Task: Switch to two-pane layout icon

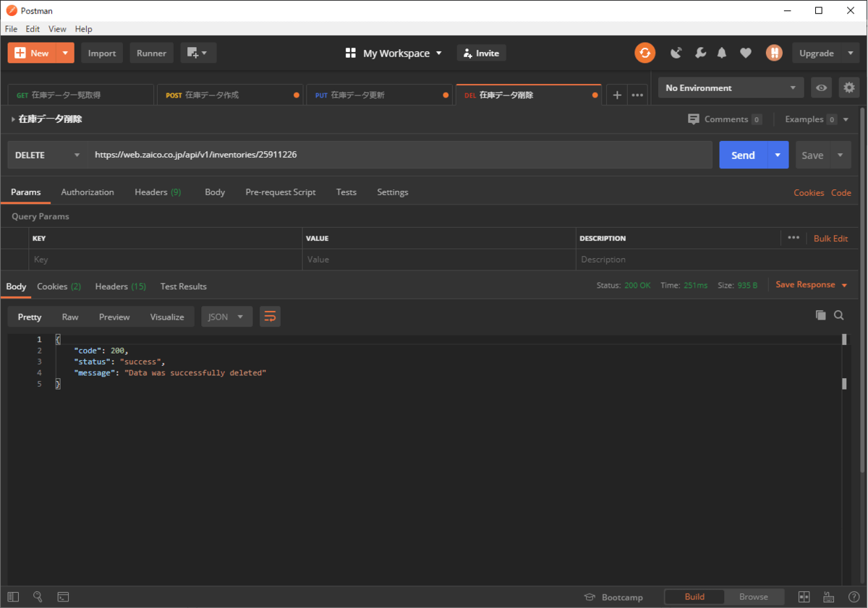Action: [x=804, y=597]
